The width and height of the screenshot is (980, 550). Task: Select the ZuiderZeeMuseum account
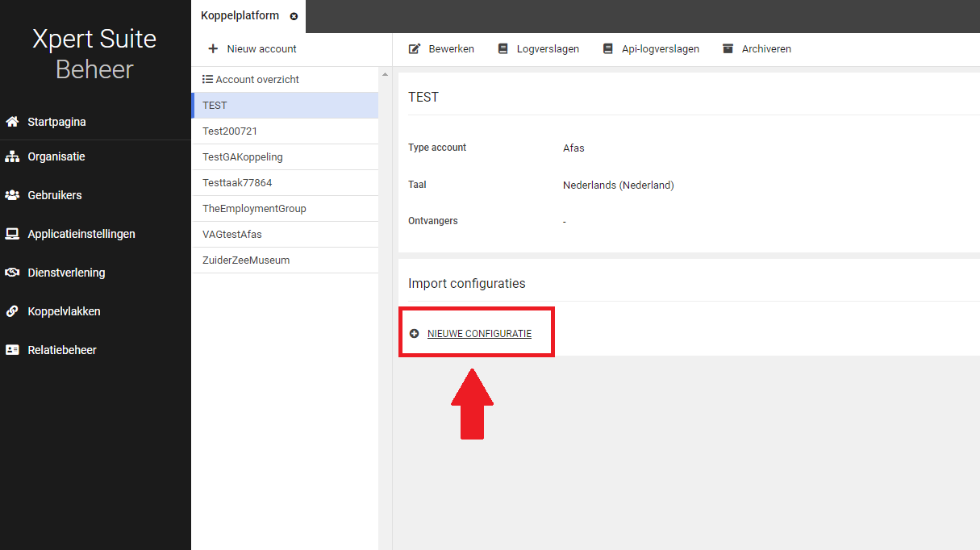coord(246,260)
